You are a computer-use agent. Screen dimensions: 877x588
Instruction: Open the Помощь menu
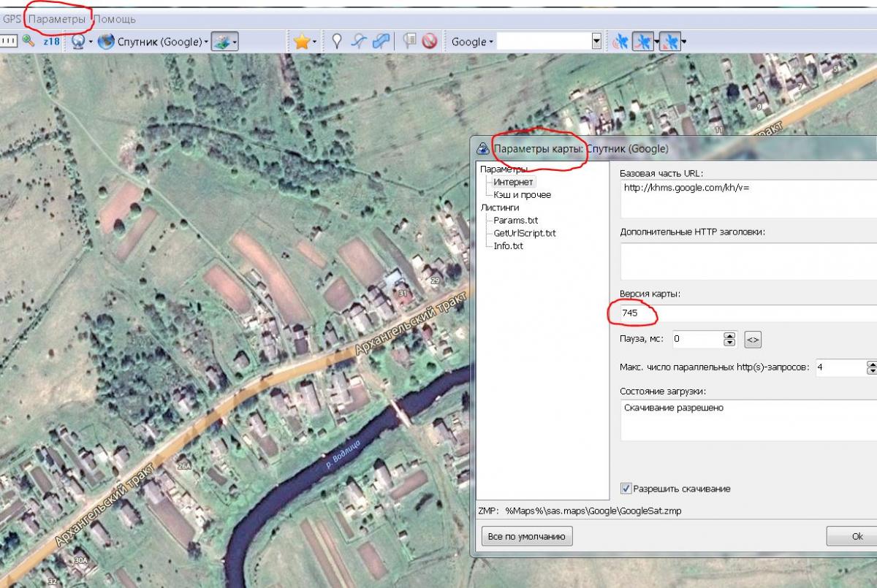[115, 19]
